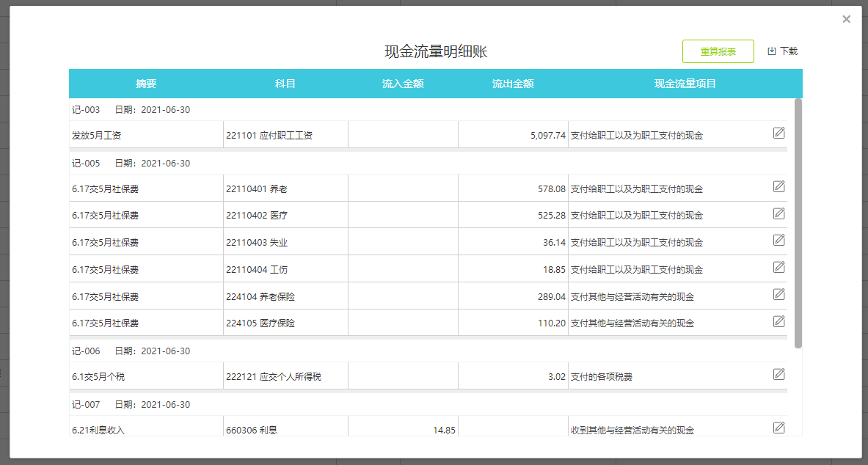Image resolution: width=868 pixels, height=465 pixels.
Task: Click edit icon on 22110401 养老 row
Action: [779, 186]
